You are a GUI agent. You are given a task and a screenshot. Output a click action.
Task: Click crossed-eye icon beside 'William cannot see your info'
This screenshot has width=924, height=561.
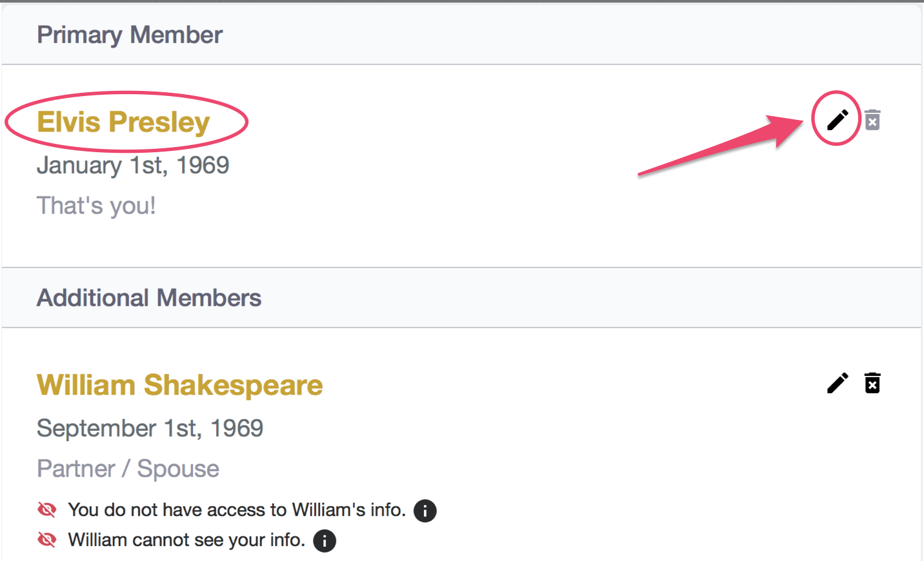pos(47,540)
